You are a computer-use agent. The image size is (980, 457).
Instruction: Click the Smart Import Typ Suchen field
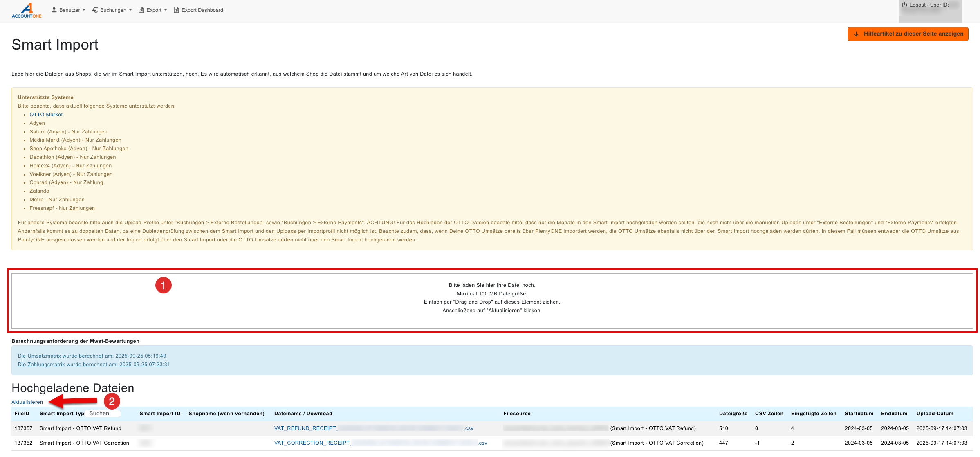[103, 414]
